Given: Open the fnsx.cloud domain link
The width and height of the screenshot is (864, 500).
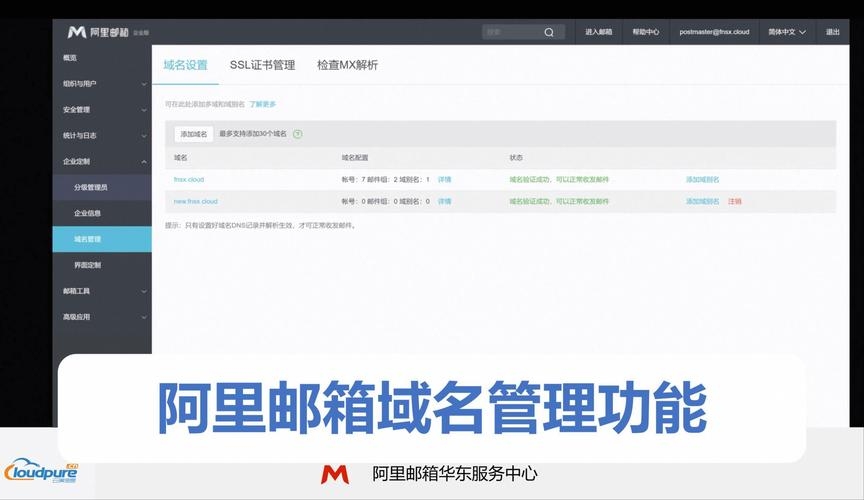Looking at the screenshot, I should point(189,180).
